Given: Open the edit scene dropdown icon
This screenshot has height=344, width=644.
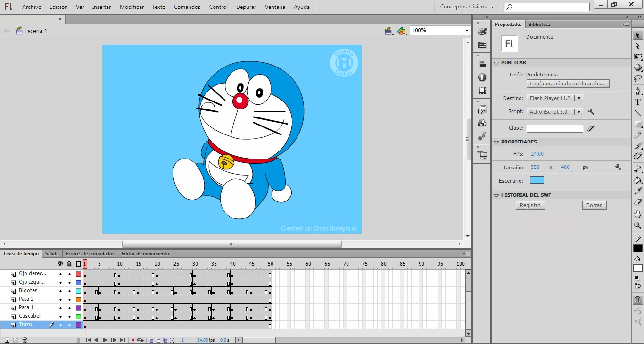Looking at the screenshot, I should click(x=389, y=31).
